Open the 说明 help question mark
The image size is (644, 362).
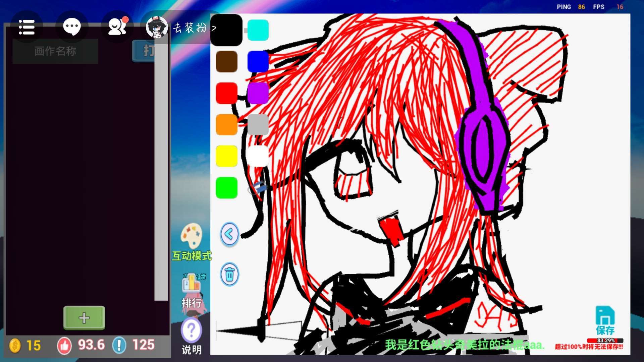(191, 330)
